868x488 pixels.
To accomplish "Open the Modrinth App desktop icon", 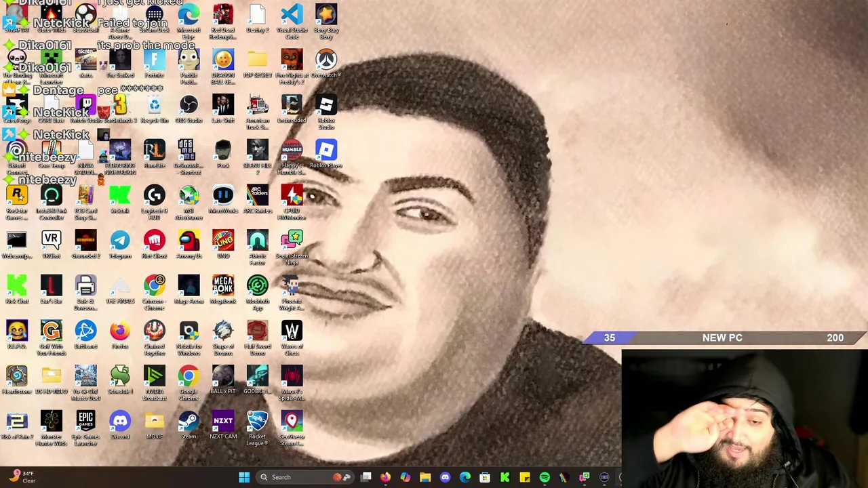I will (x=258, y=293).
